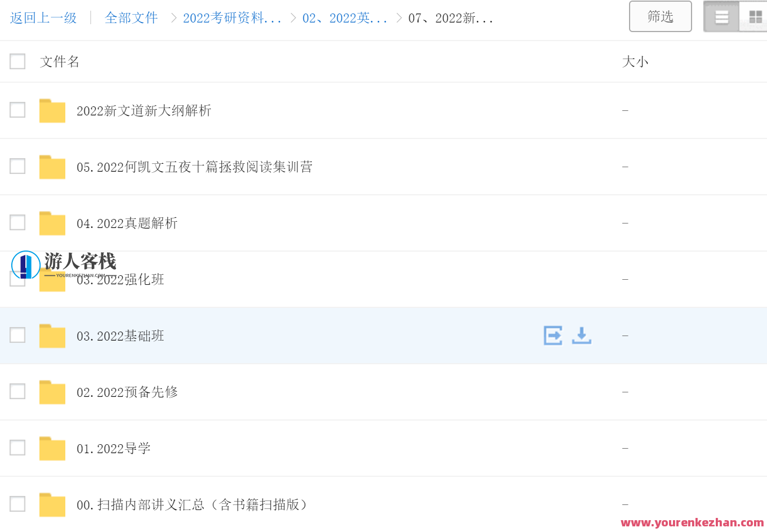Viewport: 767px width, 532px height.
Task: Open folder icon for 04.2022真题解析
Action: point(52,223)
